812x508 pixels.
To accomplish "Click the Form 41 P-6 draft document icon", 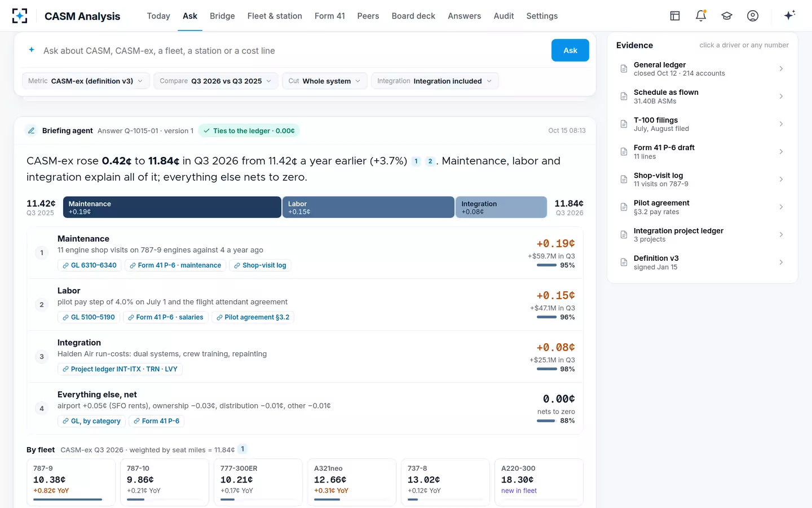I will coord(624,152).
